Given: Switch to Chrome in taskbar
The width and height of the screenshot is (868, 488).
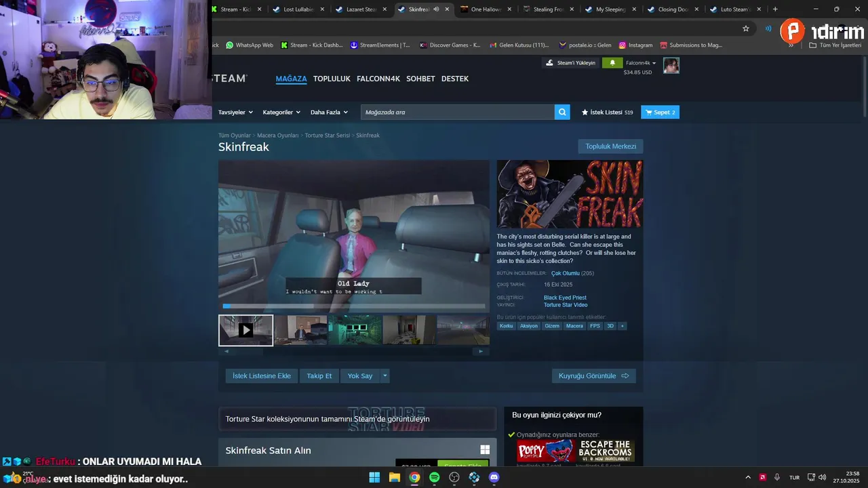Looking at the screenshot, I should [x=414, y=477].
